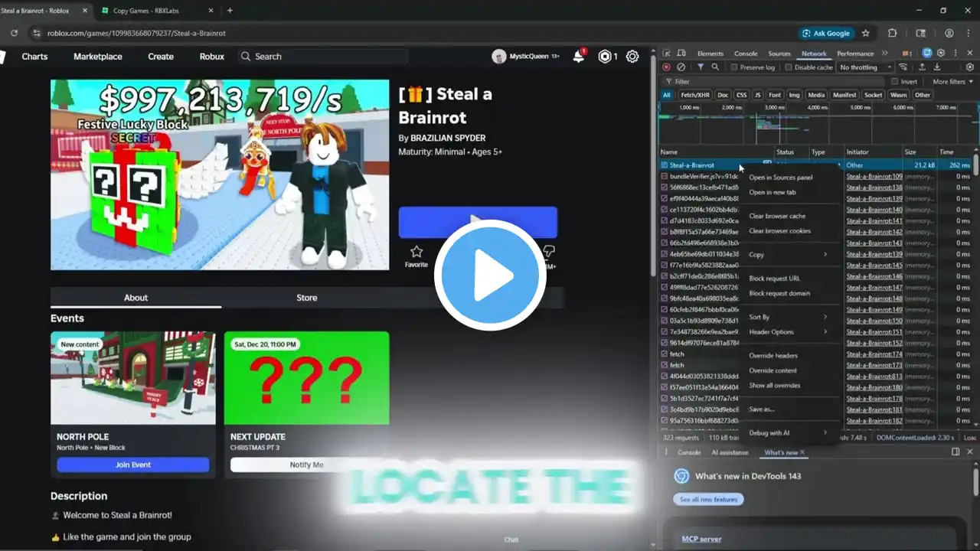Click the MysticQueen profile avatar
Screen dimensions: 980x551
point(499,56)
